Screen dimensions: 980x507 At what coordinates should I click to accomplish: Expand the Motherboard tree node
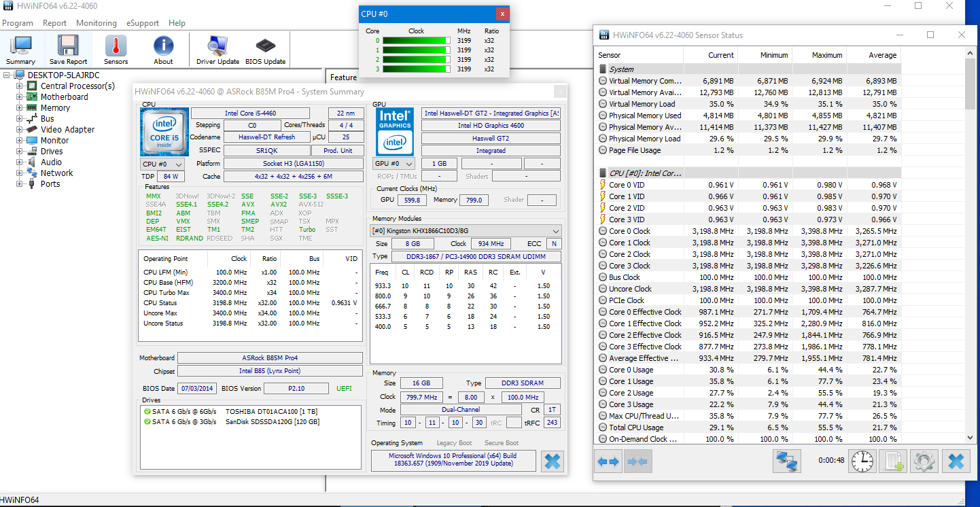[19, 97]
